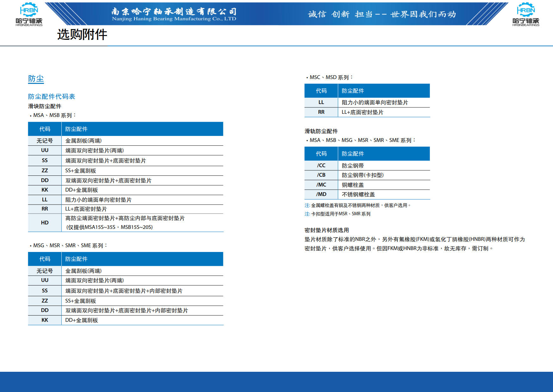This screenshot has width=553, height=392.
Task: Select the HD code cell
Action: tap(45, 223)
